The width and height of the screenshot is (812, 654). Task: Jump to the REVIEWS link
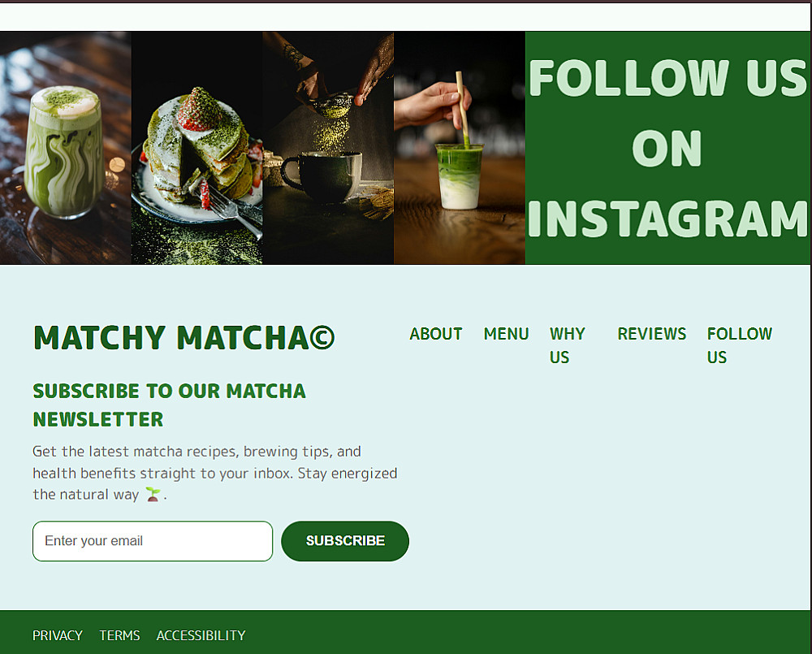(x=651, y=334)
